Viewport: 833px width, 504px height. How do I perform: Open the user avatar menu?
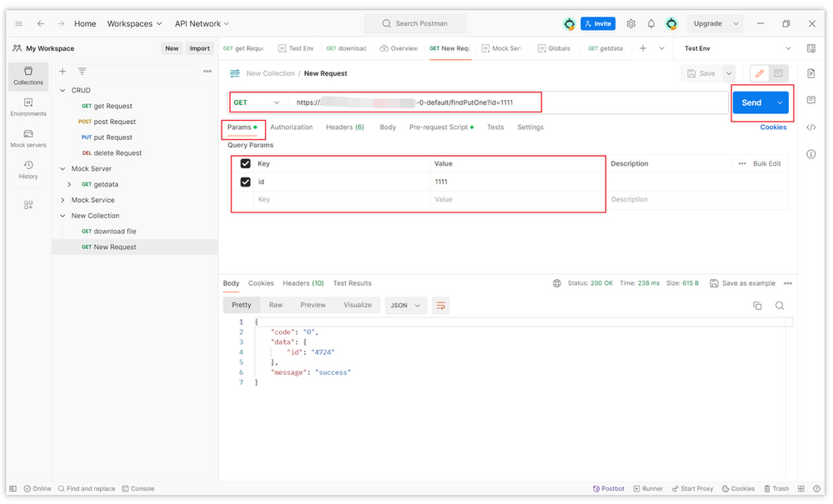click(x=671, y=24)
